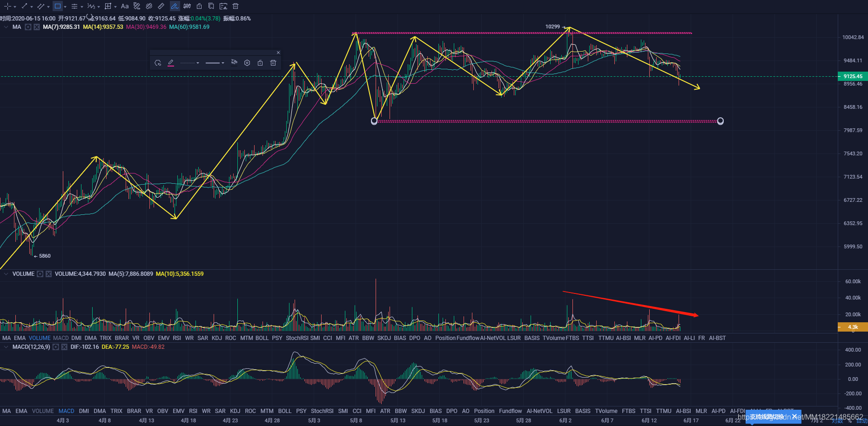Select the crosshair cursor tool
Screen dimensions: 868x426
[x=7, y=6]
